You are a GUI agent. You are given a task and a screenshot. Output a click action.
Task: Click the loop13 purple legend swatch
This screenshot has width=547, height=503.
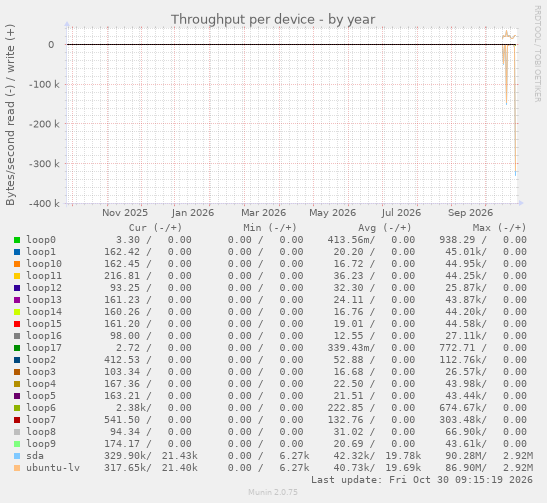17,300
